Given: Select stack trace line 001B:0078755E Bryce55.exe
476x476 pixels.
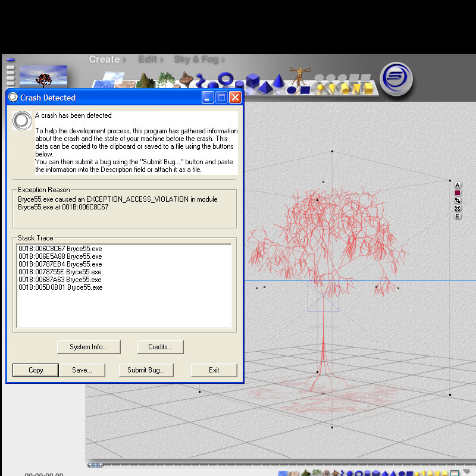Looking at the screenshot, I should tap(60, 272).
